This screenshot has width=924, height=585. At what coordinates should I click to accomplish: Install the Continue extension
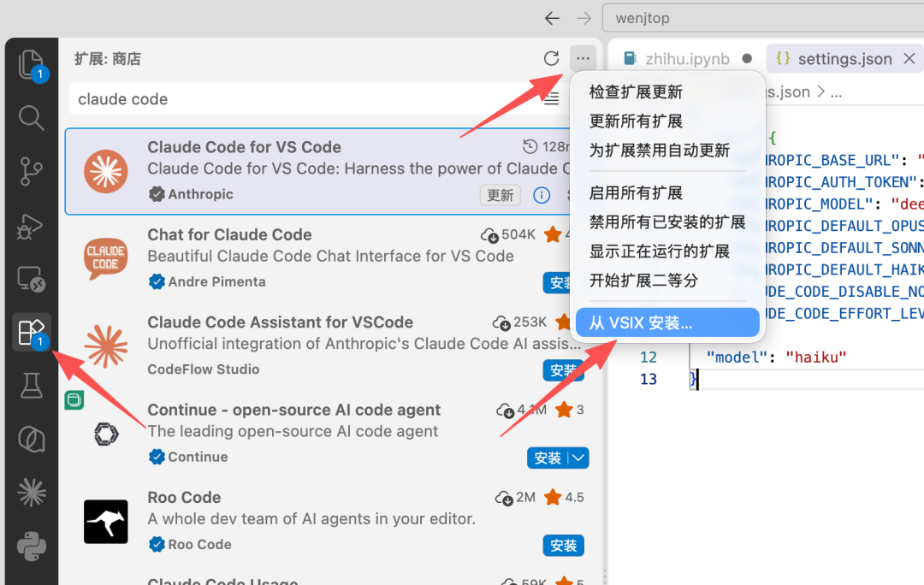coord(548,458)
